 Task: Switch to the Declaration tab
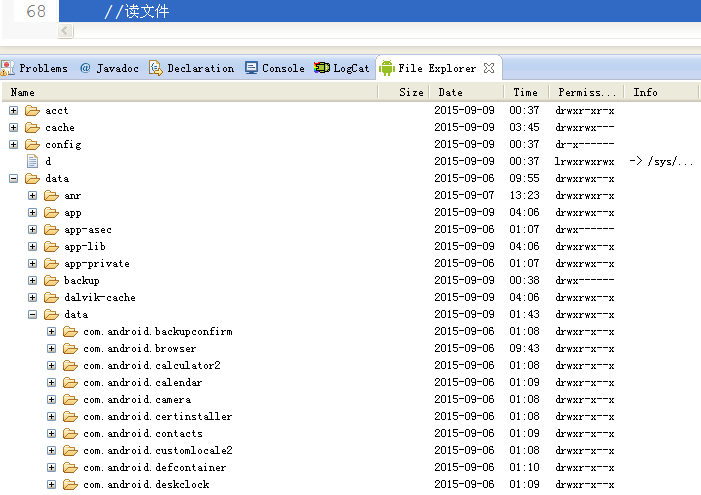pyautogui.click(x=192, y=68)
